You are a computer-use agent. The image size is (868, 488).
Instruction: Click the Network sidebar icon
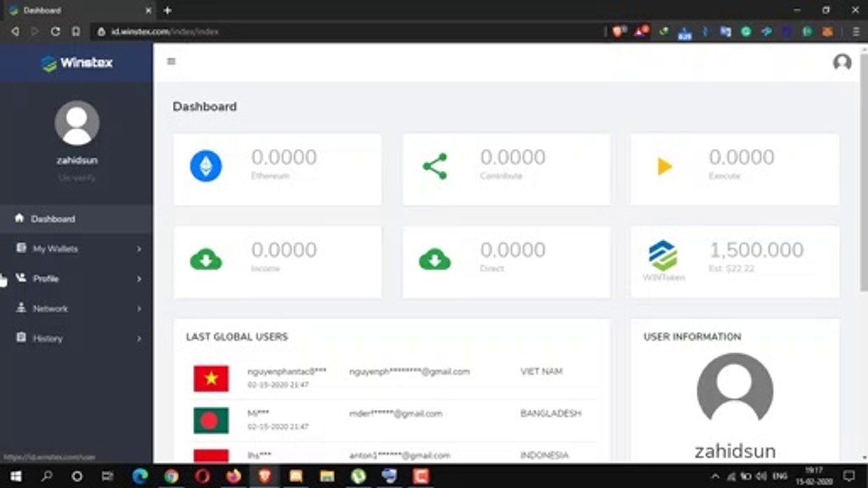[21, 308]
